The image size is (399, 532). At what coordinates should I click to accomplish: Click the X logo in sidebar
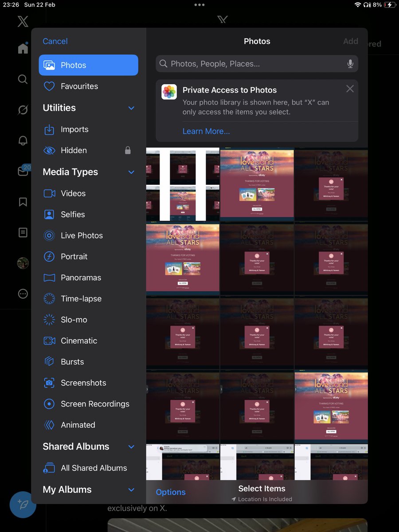(x=23, y=21)
